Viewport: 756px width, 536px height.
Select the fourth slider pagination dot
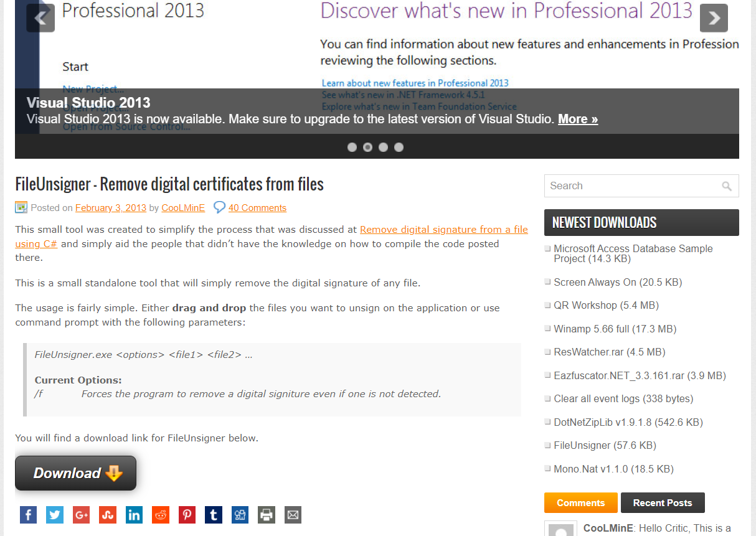pyautogui.click(x=399, y=148)
